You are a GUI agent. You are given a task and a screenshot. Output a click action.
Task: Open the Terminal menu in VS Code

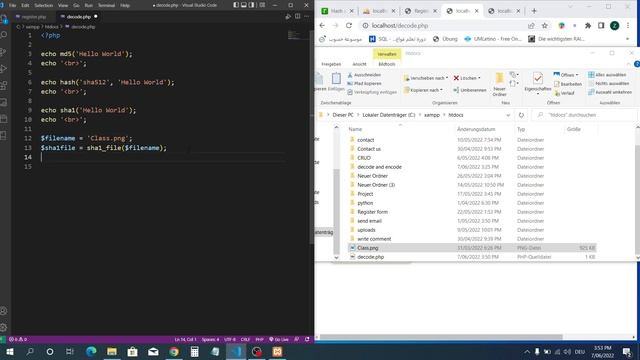107,6
